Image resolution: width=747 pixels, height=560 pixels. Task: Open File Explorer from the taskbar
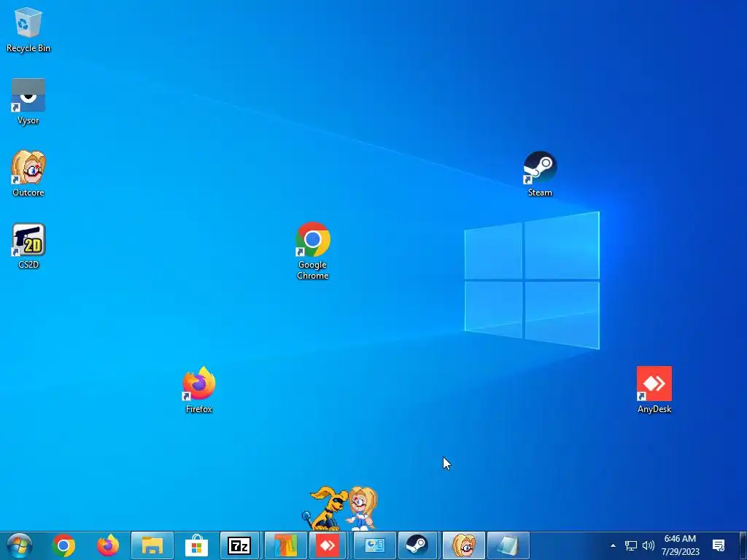(x=152, y=545)
